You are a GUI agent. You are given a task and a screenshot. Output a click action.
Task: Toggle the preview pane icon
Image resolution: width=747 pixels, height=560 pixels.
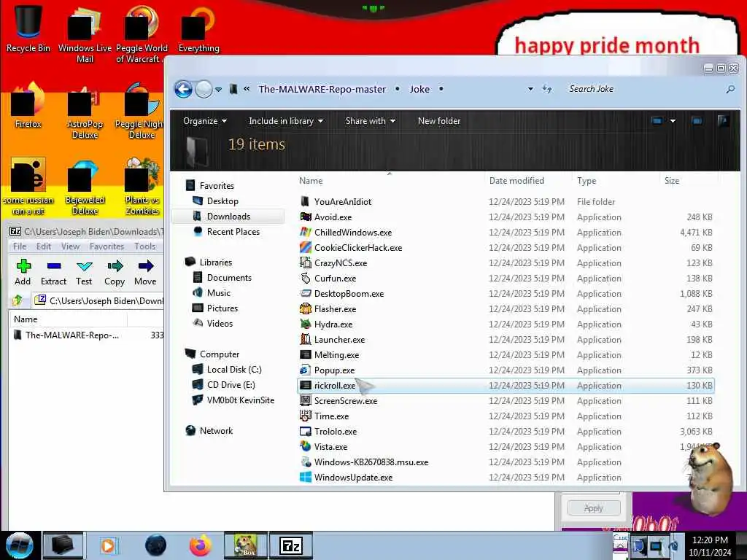pyautogui.click(x=697, y=121)
